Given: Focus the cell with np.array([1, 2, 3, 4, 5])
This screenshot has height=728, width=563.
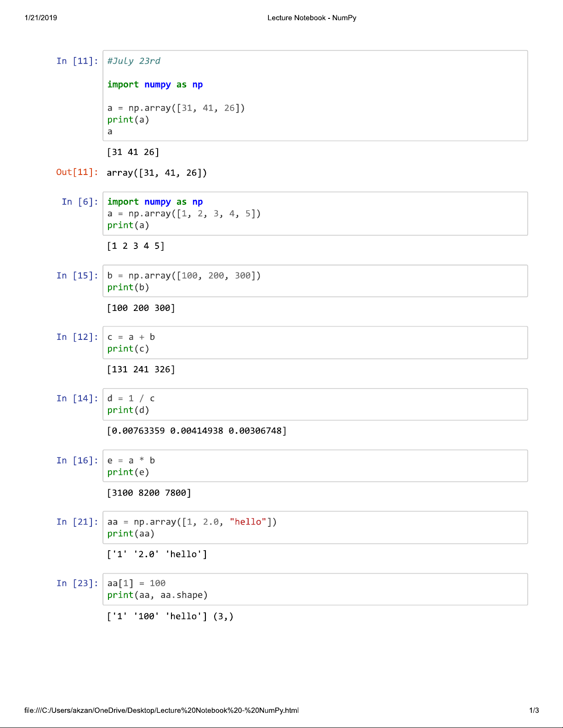Looking at the screenshot, I should click(315, 214).
